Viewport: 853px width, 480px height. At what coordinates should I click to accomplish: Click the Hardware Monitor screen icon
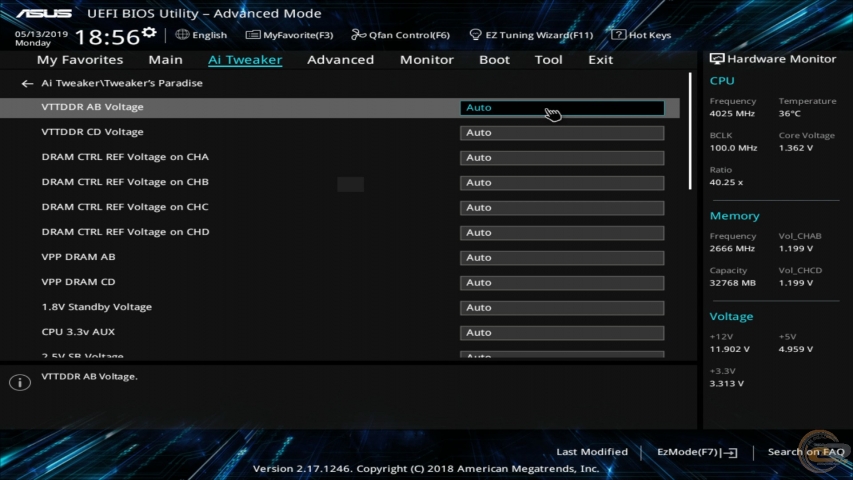click(716, 59)
